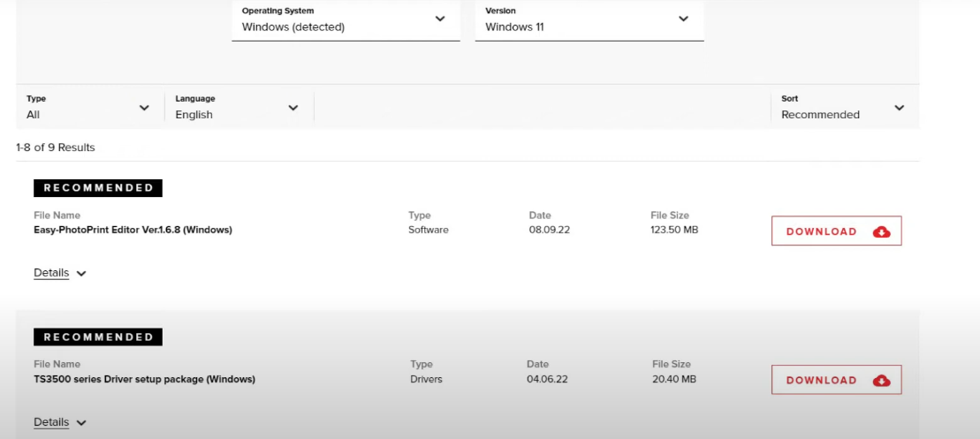
Task: Click chevron beside Details of TS3500 Driver
Action: (x=81, y=423)
